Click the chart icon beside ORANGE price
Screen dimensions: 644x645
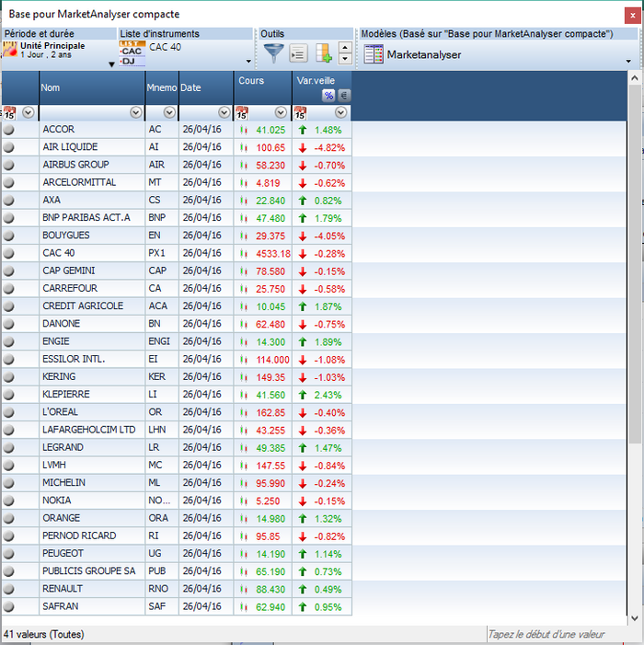point(244,519)
